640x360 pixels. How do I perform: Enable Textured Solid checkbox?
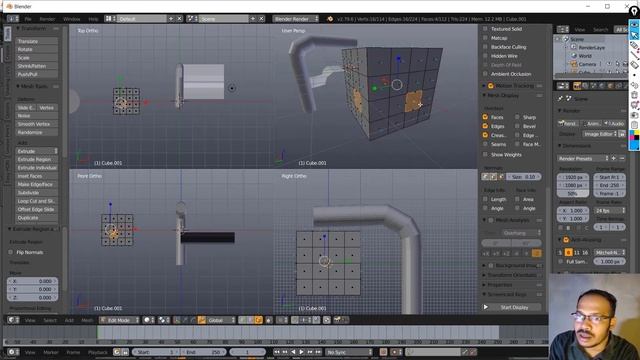point(485,29)
